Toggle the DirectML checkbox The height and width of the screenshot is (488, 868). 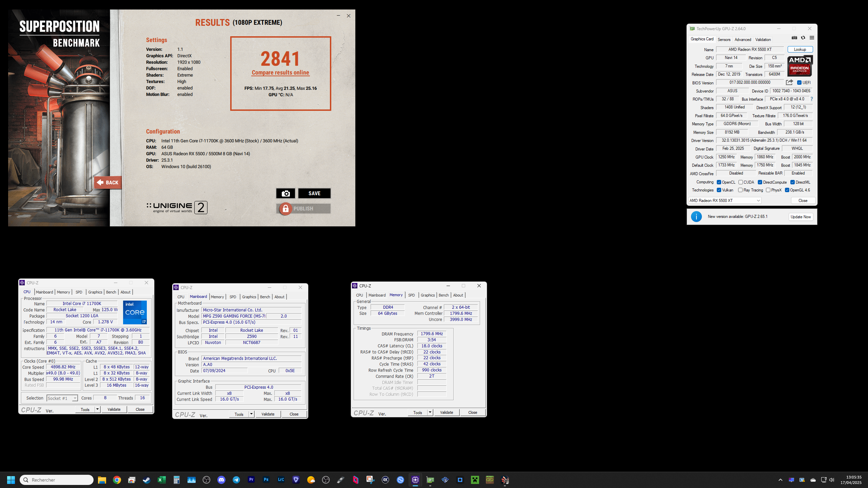pyautogui.click(x=792, y=182)
